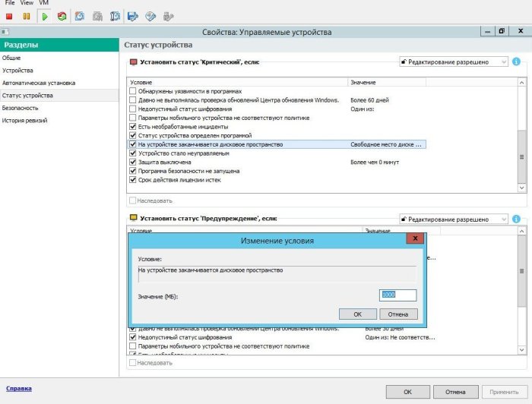Uncheck 'Недопустимый статус шифрования' in the Warning list

(x=133, y=337)
